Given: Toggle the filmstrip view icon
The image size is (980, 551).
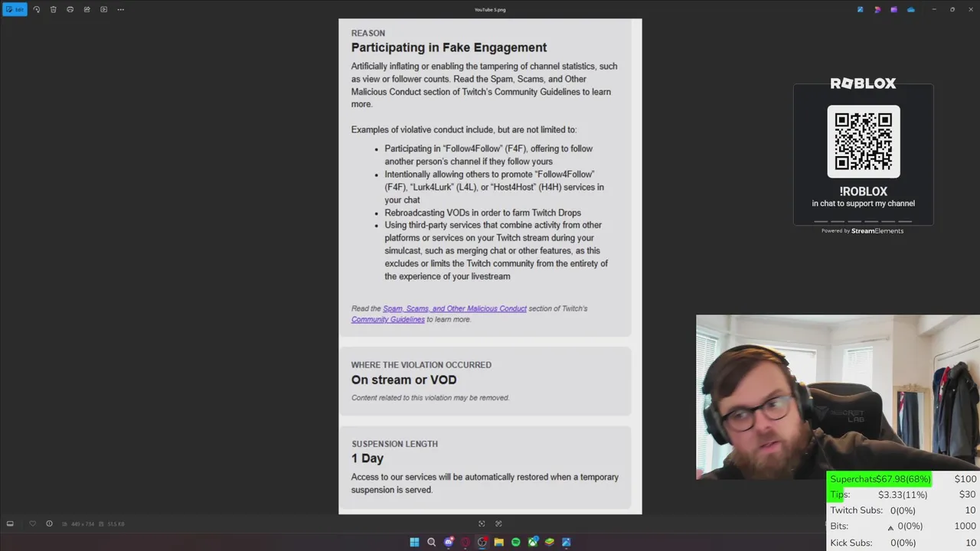Looking at the screenshot, I should (10, 523).
